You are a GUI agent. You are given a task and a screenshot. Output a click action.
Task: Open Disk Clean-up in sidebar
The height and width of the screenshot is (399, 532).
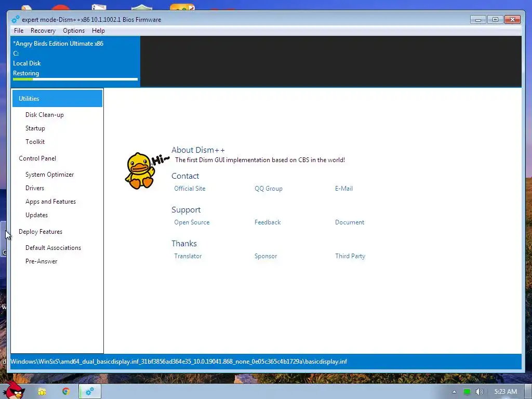[45, 115]
